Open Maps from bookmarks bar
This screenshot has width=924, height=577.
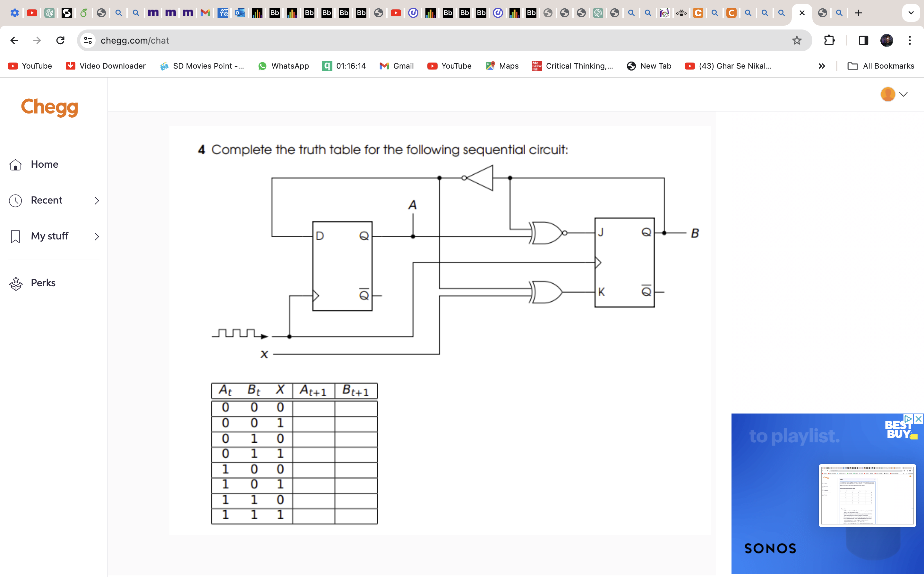(x=491, y=66)
